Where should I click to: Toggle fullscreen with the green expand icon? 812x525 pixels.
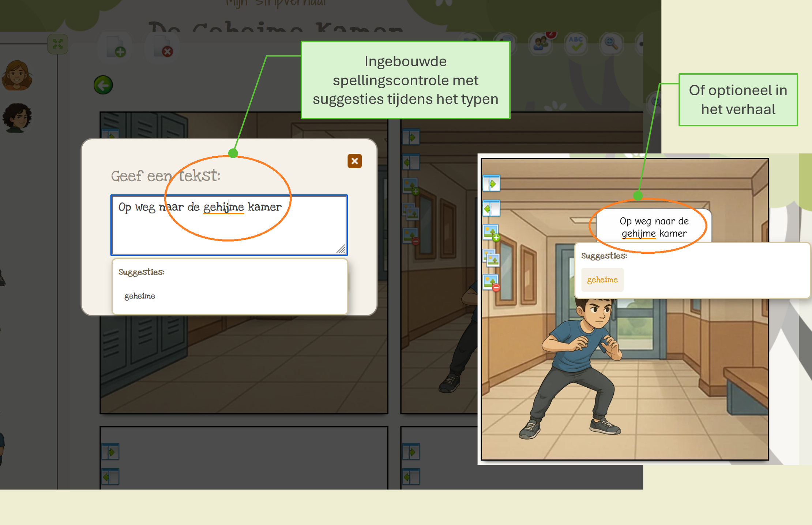pos(58,44)
